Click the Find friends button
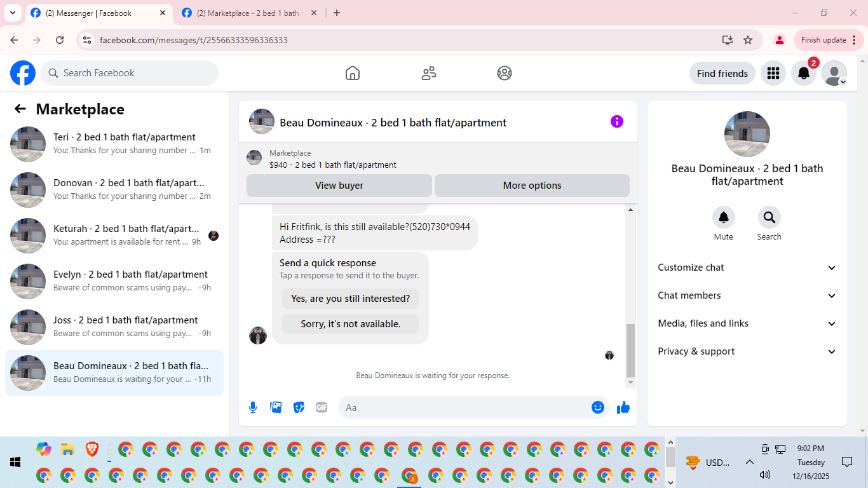868x488 pixels. tap(722, 73)
